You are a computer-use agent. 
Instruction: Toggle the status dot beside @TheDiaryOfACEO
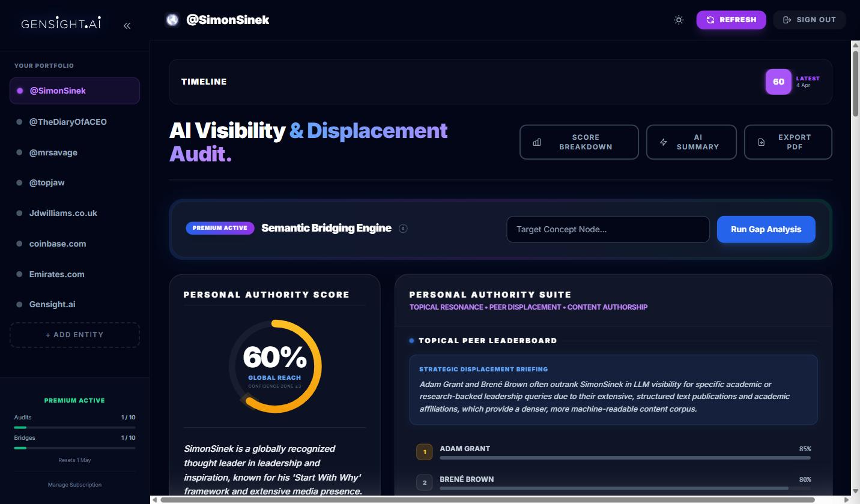click(18, 121)
